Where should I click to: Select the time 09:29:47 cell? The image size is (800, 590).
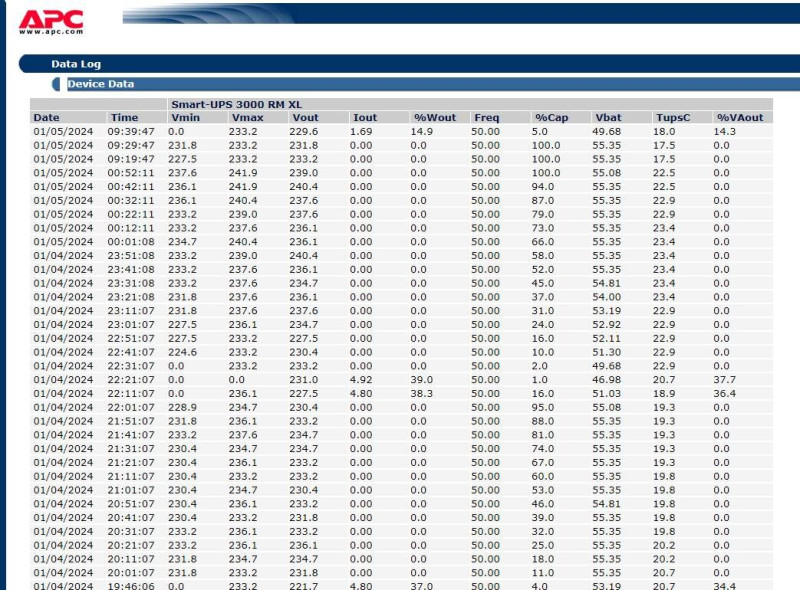[131, 145]
